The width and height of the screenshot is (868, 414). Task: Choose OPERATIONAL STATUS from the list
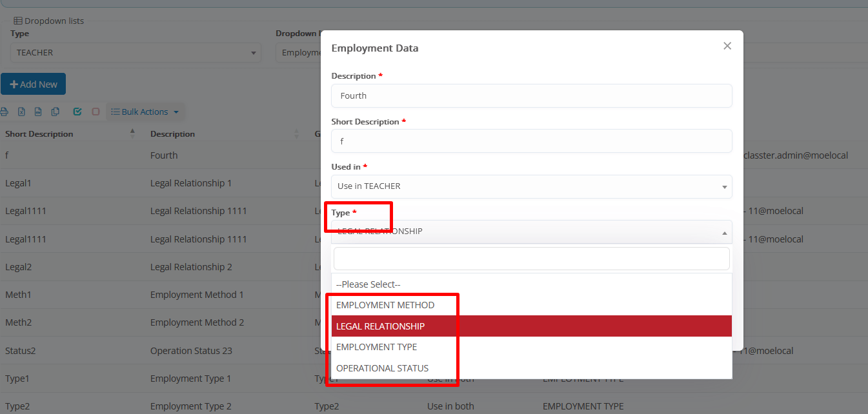[382, 368]
